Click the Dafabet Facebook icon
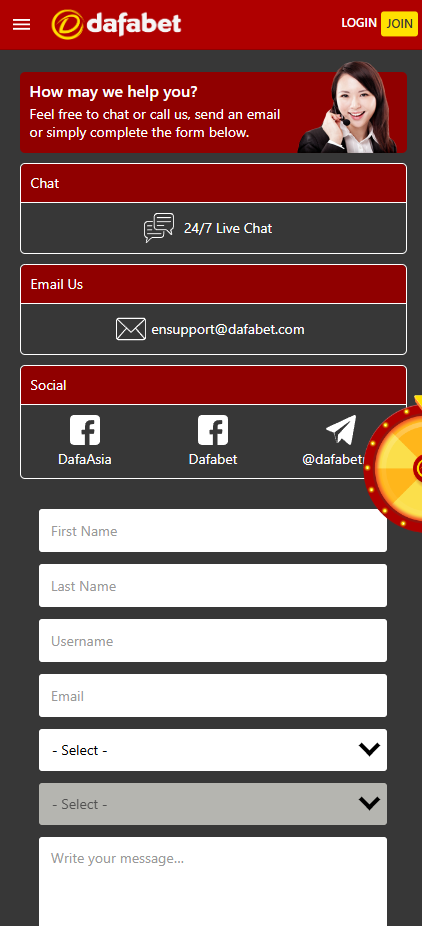The width and height of the screenshot is (422, 926). (213, 430)
